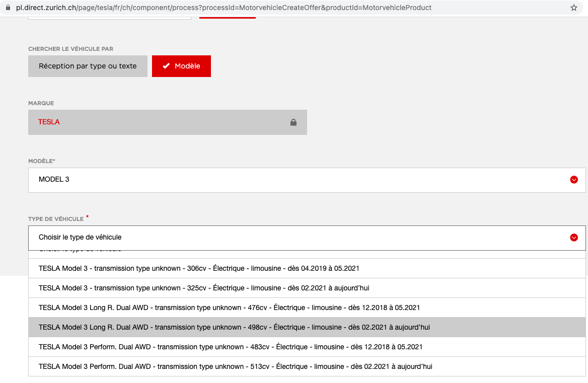This screenshot has height=383, width=588.
Task: Open the MODEL 3 model dropdown
Action: coord(307,180)
